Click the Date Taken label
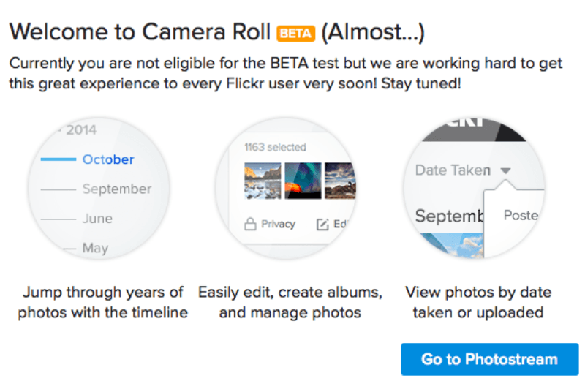The image size is (585, 392). tap(453, 170)
